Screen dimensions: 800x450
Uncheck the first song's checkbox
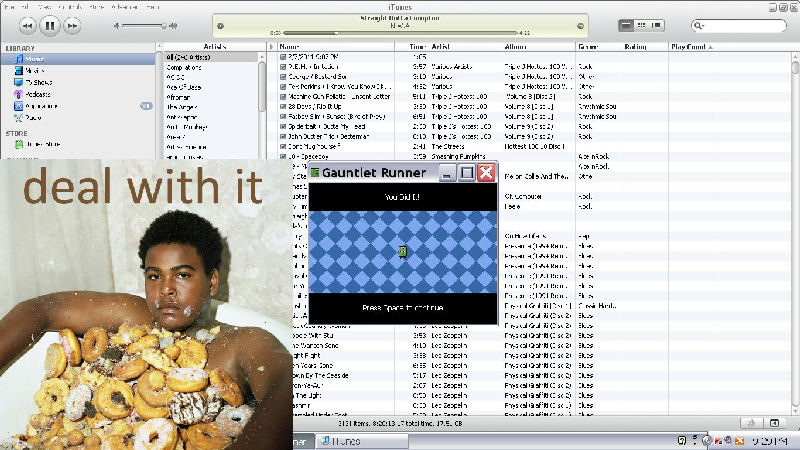coord(284,57)
